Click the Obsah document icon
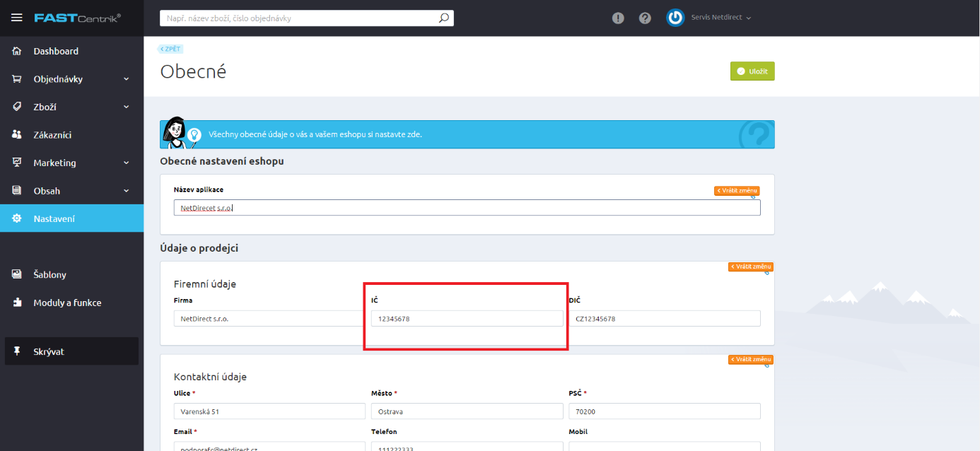The width and height of the screenshot is (980, 451). [17, 191]
